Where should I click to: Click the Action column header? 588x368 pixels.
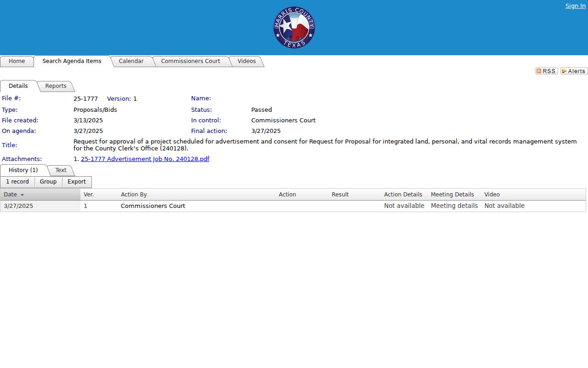pos(287,195)
